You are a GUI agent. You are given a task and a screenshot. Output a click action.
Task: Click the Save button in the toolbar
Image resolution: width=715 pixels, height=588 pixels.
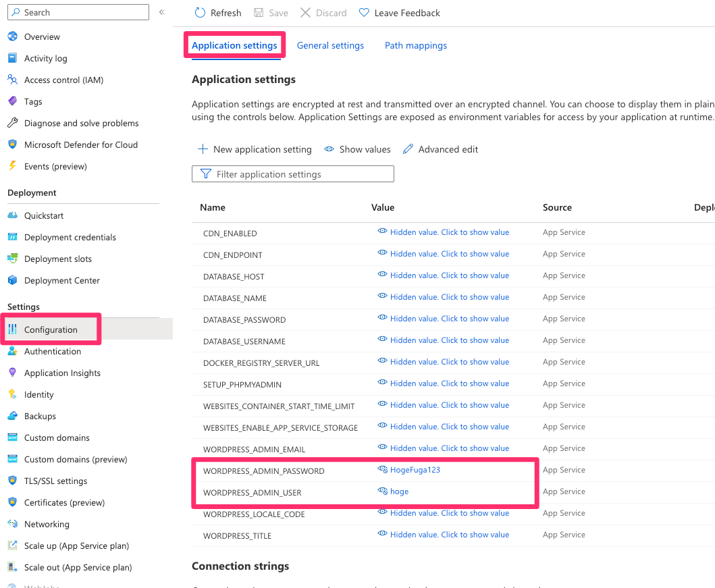(271, 13)
